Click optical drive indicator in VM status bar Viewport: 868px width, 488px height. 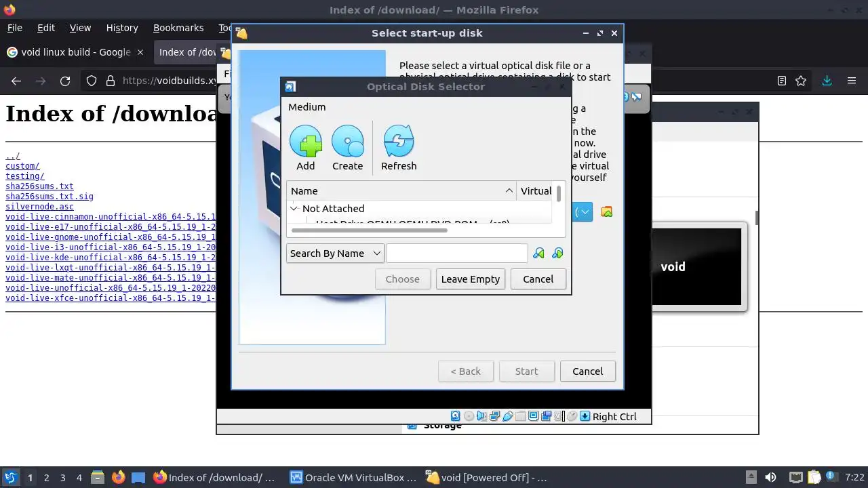[469, 416]
